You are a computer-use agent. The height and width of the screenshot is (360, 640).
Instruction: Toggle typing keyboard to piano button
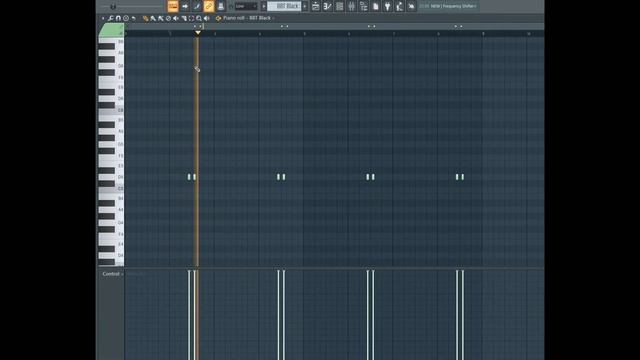tap(173, 6)
